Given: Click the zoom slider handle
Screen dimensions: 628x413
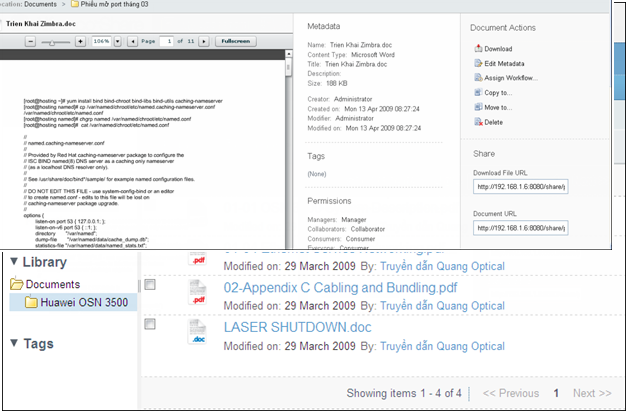Looking at the screenshot, I should 53,43.
